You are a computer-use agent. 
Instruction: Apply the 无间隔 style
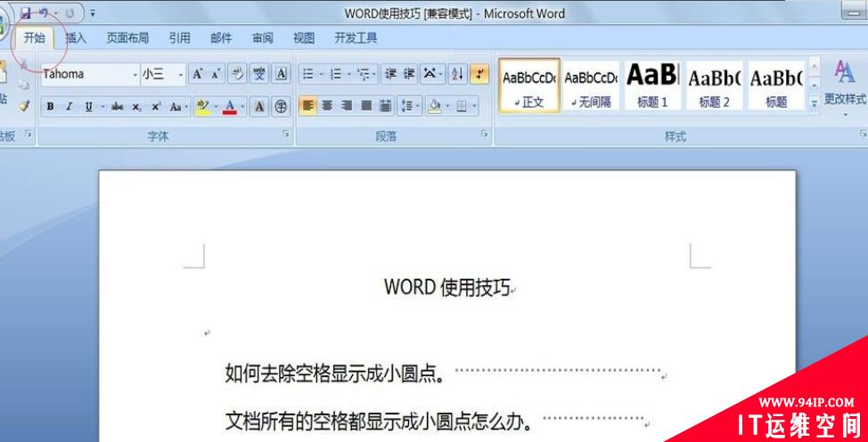click(591, 86)
